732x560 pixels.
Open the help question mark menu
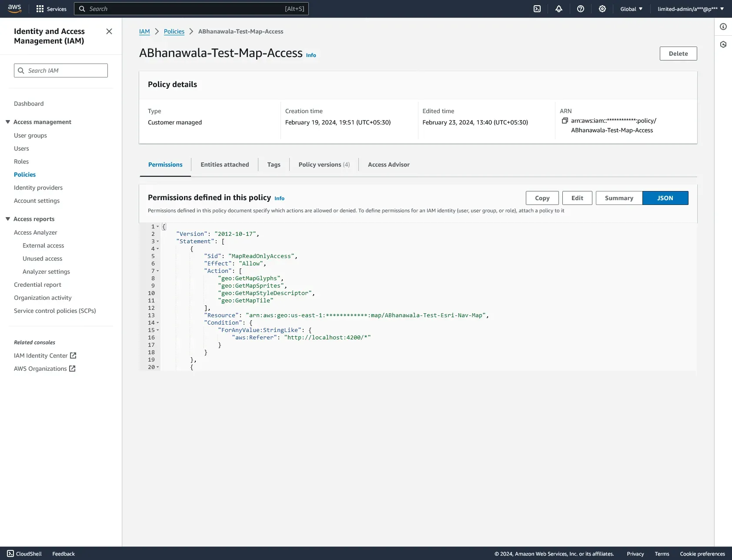coord(581,9)
